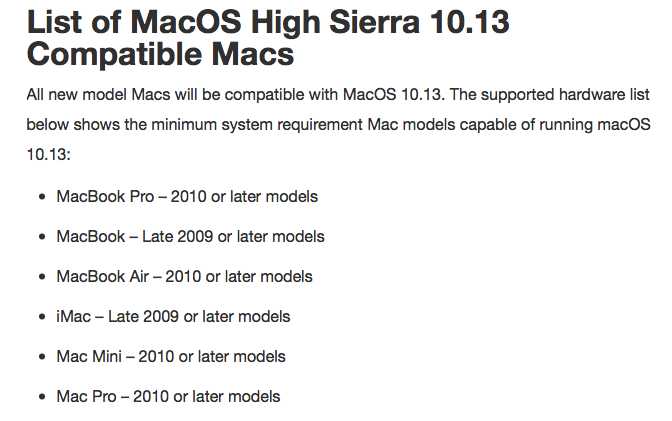Select the "MacBook Air – 2010 or later" item
Viewport: 672px width, 421px height.
(x=184, y=276)
